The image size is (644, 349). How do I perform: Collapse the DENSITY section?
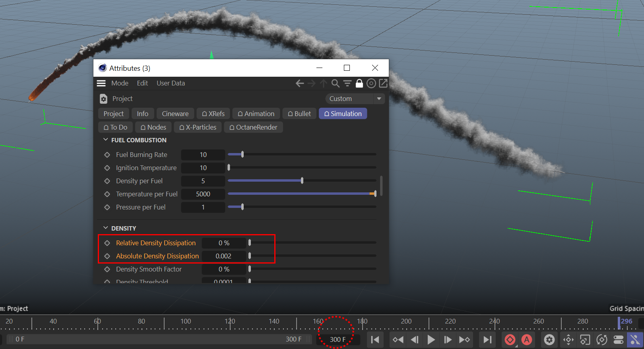coord(106,228)
